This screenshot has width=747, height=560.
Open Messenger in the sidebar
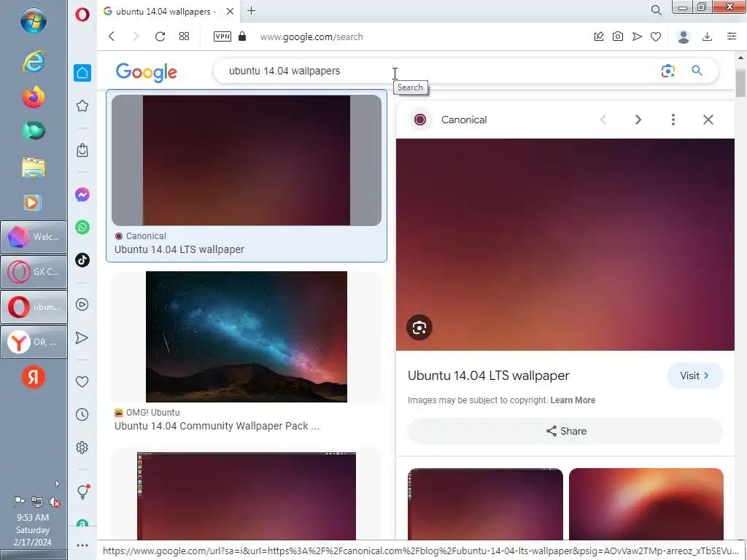(82, 194)
